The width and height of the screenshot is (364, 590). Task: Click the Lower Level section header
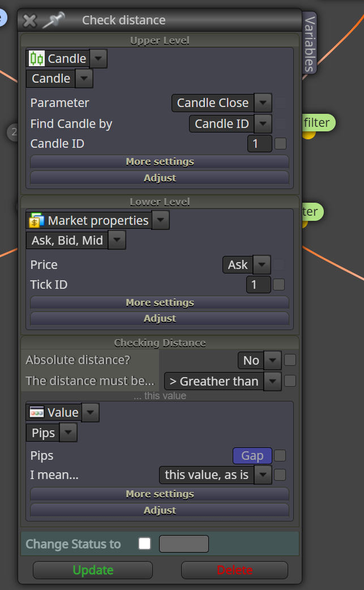160,202
